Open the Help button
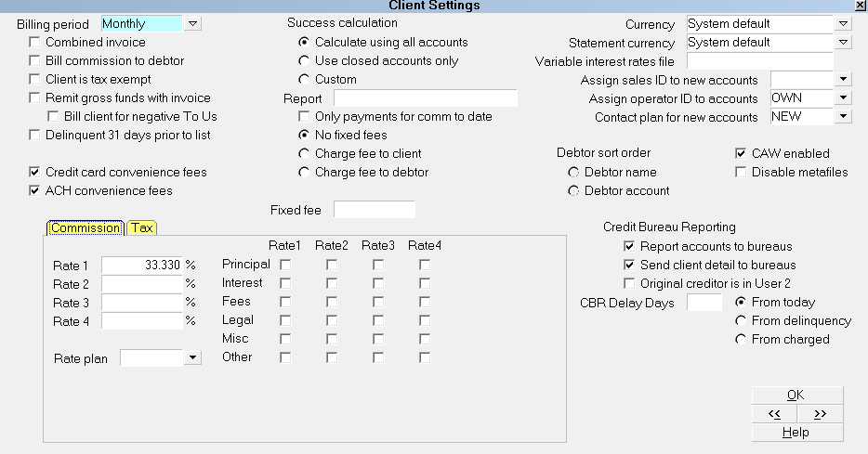 (x=797, y=433)
